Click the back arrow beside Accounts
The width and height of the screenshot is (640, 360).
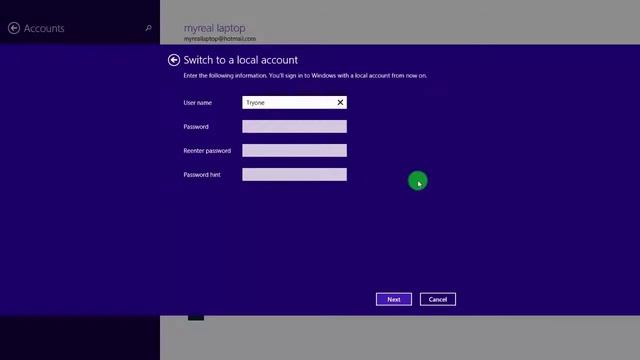coord(14,28)
